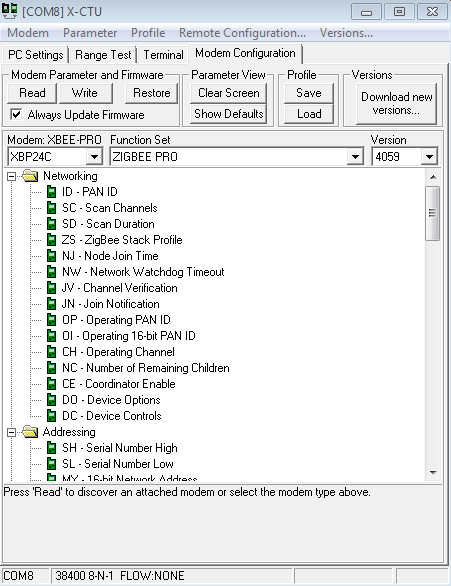Collapse the Networking tree node

point(12,176)
